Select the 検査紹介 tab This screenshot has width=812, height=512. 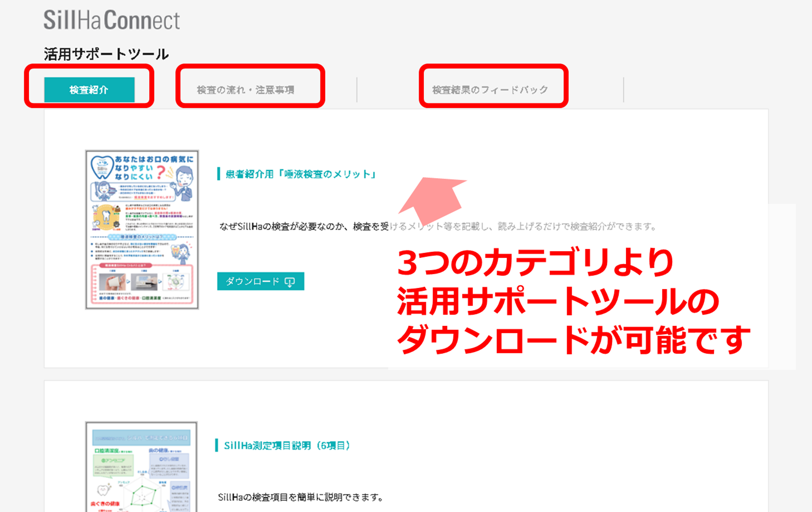(89, 90)
